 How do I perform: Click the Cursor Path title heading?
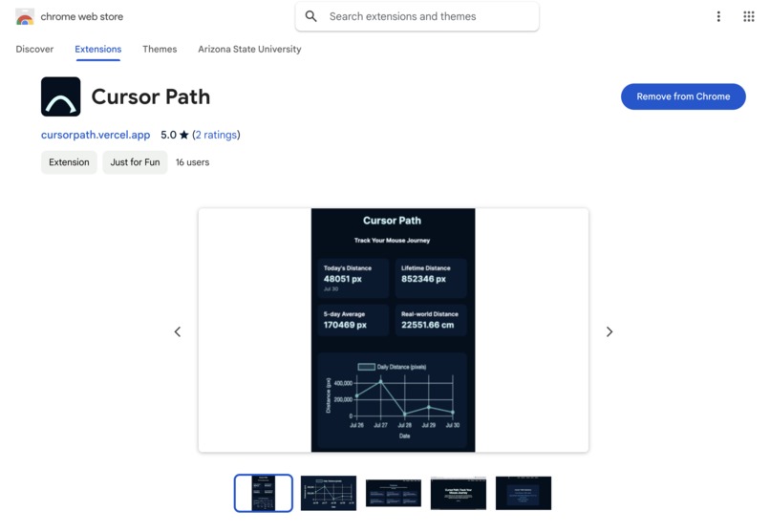[151, 96]
